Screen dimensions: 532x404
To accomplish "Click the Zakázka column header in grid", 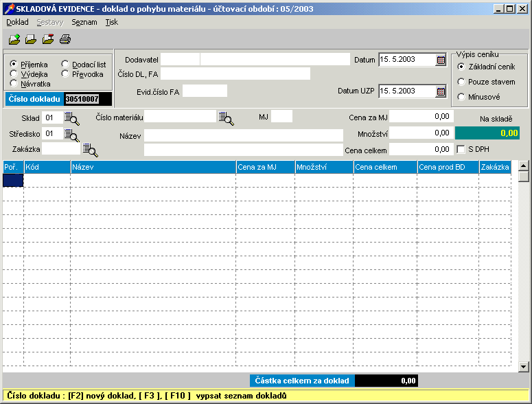I will click(496, 167).
